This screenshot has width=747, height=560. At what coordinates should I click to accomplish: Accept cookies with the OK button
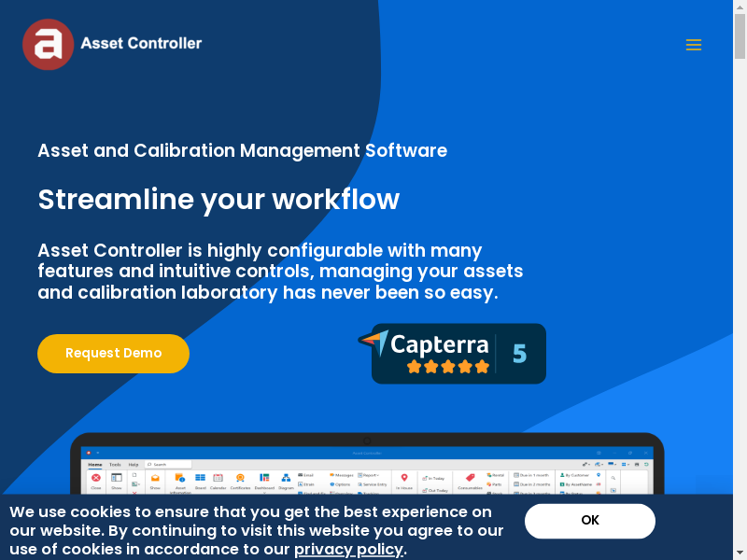589,521
